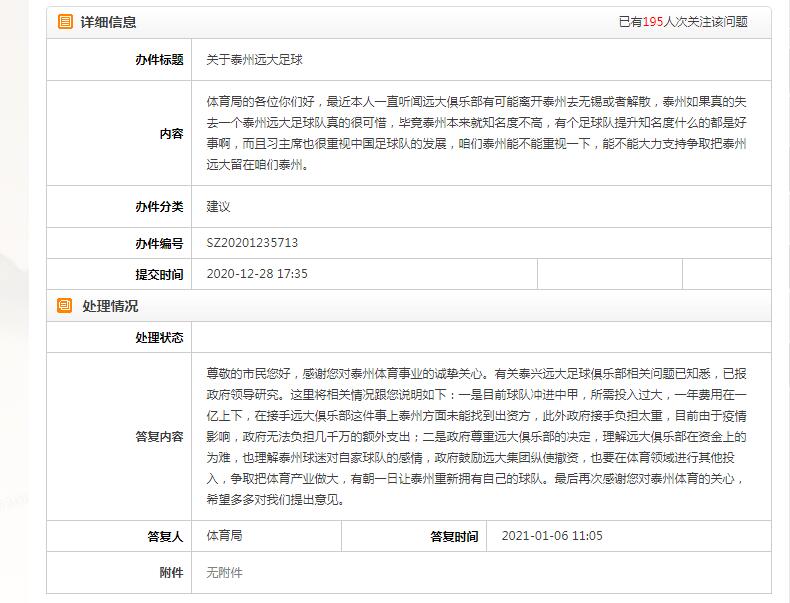Select the replier value 体育局
790x603 pixels.
tap(224, 535)
